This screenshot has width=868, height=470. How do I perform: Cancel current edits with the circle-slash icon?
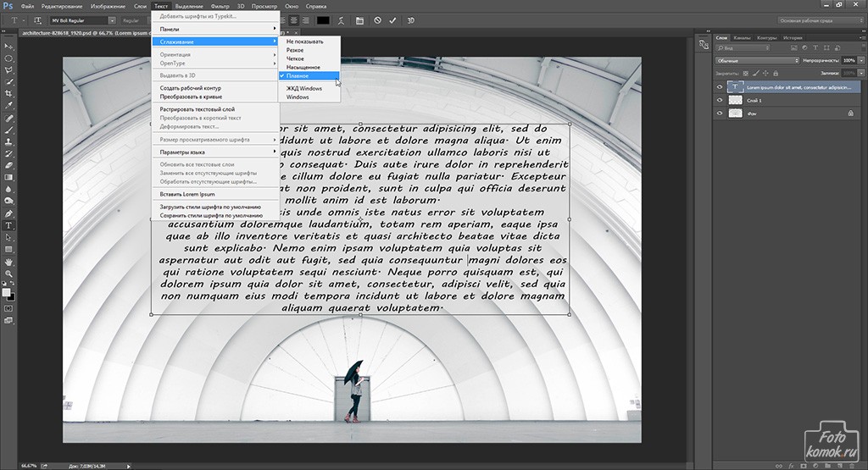[377, 19]
